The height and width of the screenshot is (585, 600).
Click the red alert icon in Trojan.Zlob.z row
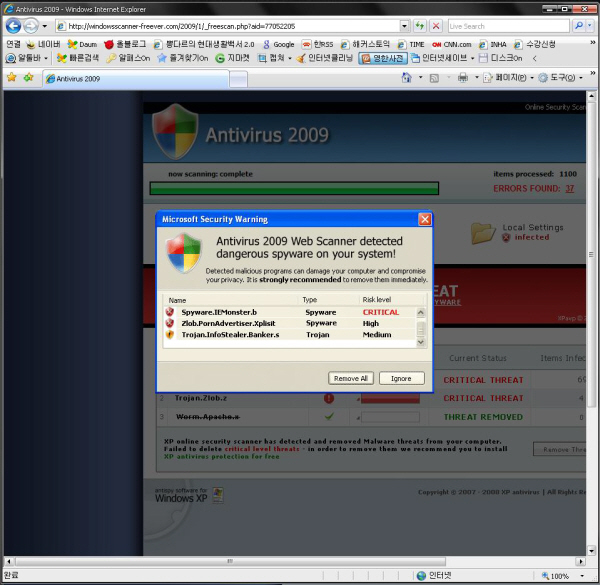click(x=329, y=398)
